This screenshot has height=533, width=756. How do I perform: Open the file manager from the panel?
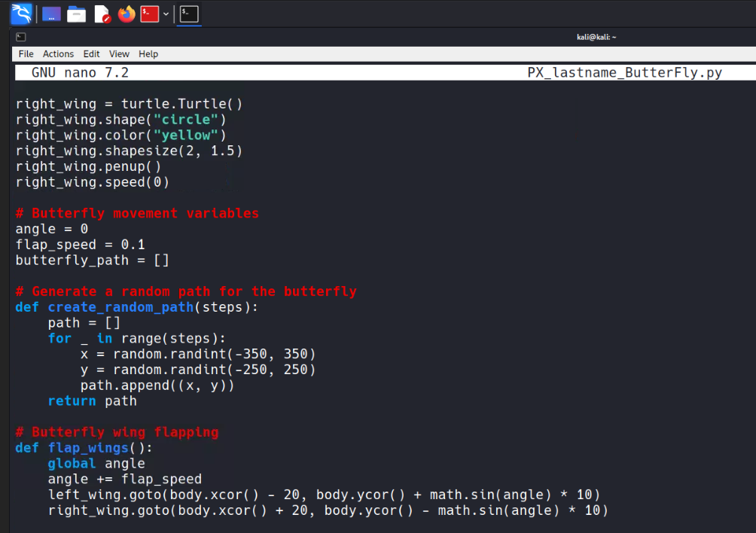click(x=76, y=14)
